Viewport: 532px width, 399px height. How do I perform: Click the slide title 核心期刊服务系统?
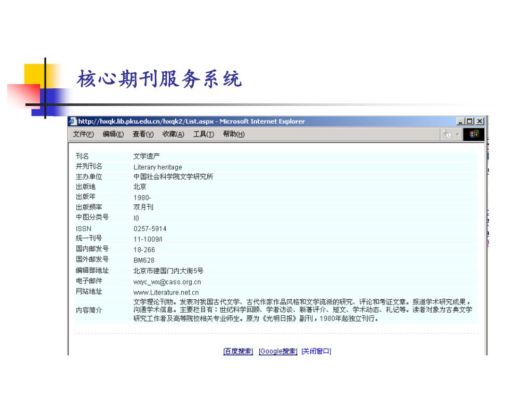click(159, 79)
